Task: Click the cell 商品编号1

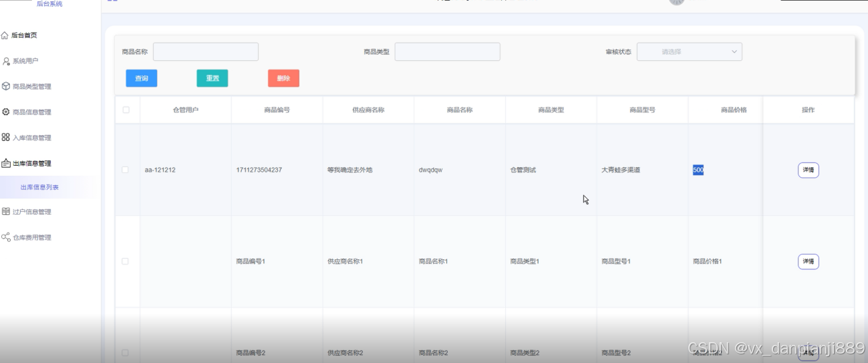Action: pyautogui.click(x=251, y=261)
